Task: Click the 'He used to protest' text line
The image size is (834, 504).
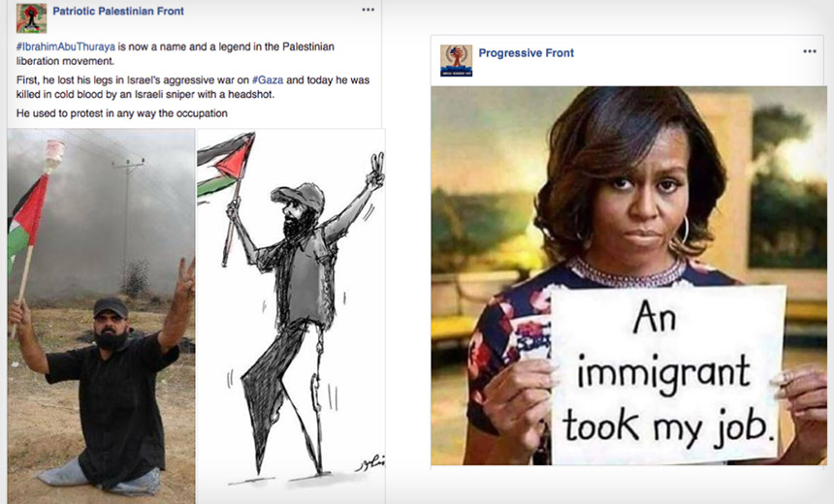Action: pos(122,113)
